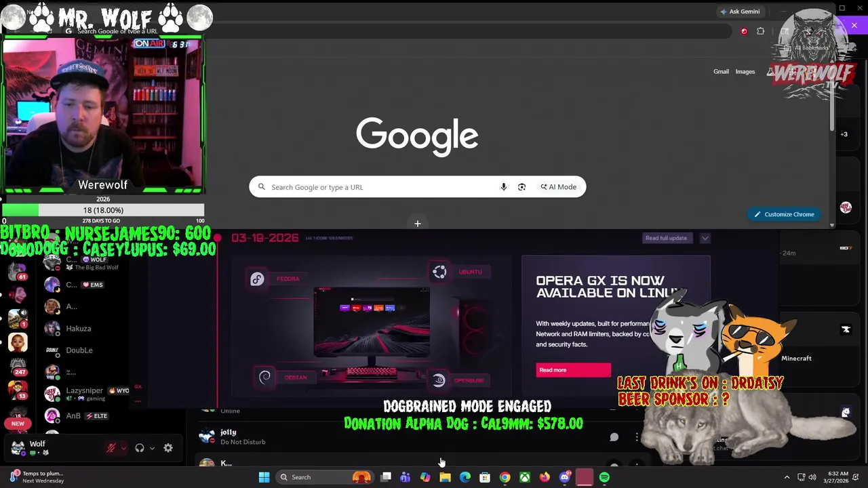The width and height of the screenshot is (868, 488).
Task: Click the voice search microphone icon
Action: tap(503, 187)
